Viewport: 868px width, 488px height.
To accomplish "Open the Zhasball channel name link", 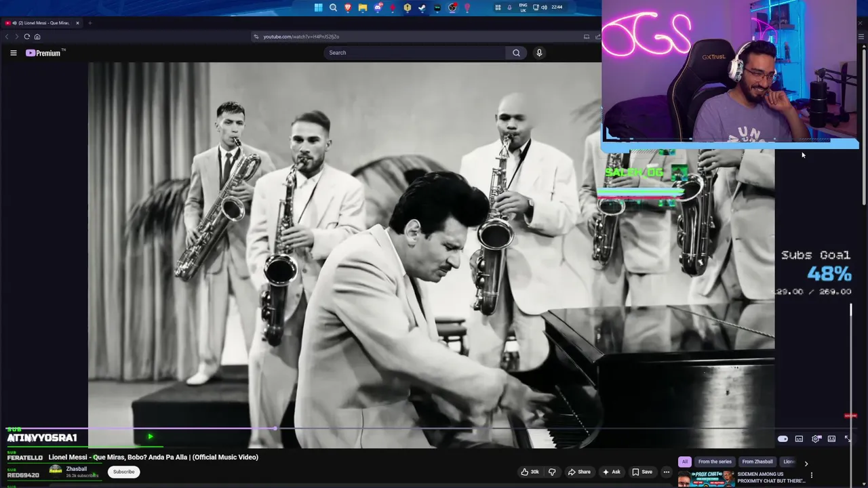I will tap(77, 469).
